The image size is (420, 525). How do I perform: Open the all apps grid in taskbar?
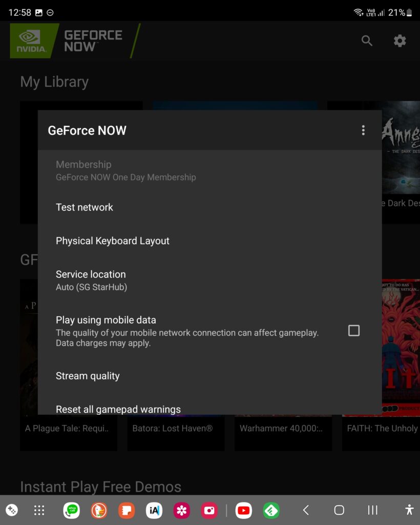39,510
